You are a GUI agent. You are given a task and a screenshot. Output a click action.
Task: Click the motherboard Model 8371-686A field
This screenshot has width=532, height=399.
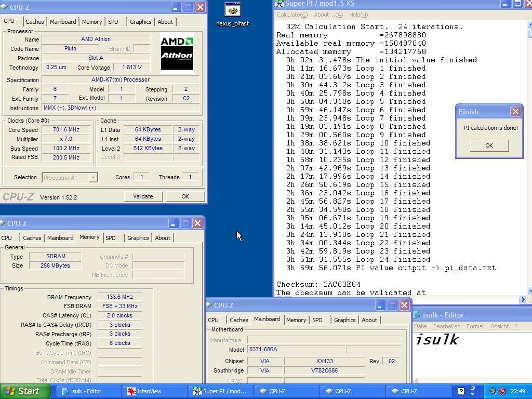point(297,349)
